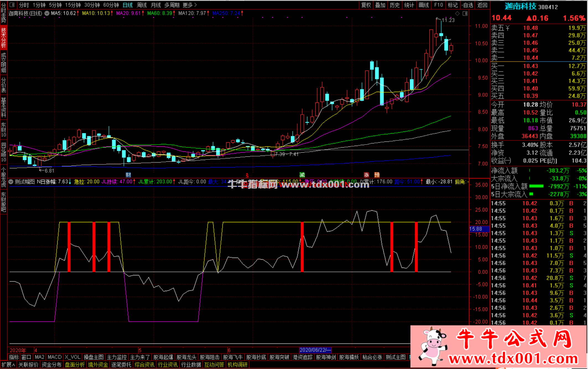Click the 指标 bottom button
Screen dimensions: 588x369
14,357
